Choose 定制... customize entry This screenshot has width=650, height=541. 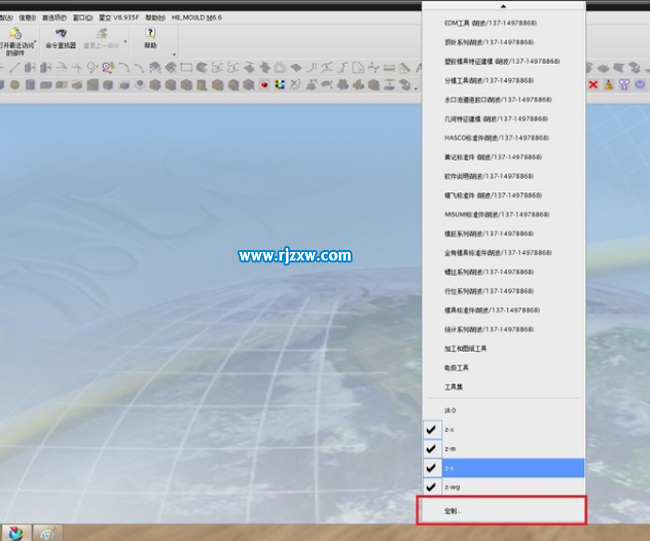pos(504,511)
